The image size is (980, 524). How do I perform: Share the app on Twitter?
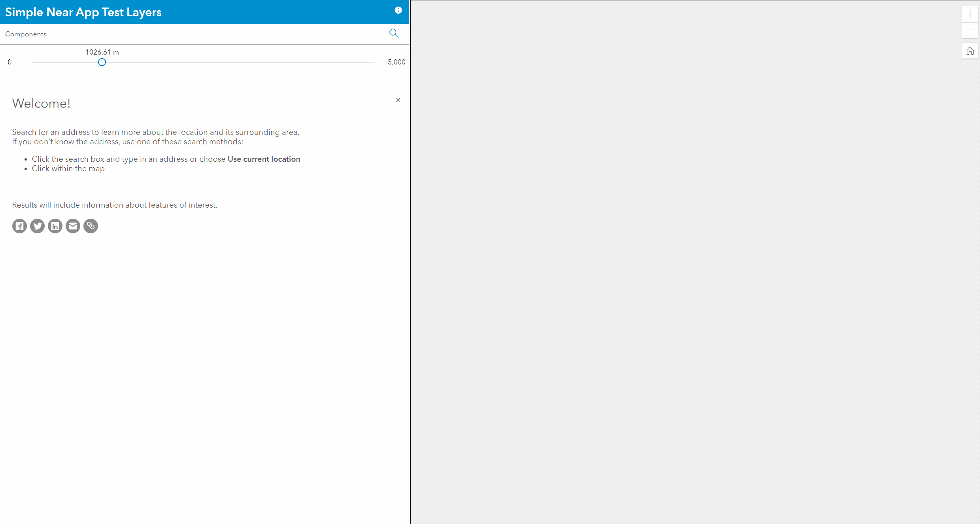click(37, 226)
